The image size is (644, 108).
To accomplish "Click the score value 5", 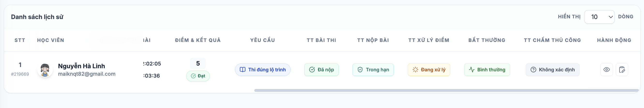I will pyautogui.click(x=198, y=63).
